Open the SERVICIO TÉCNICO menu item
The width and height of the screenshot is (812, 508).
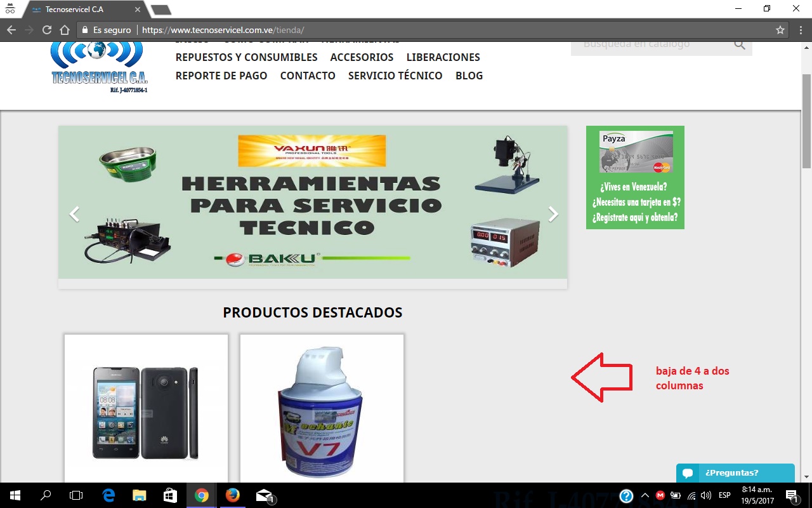[395, 76]
